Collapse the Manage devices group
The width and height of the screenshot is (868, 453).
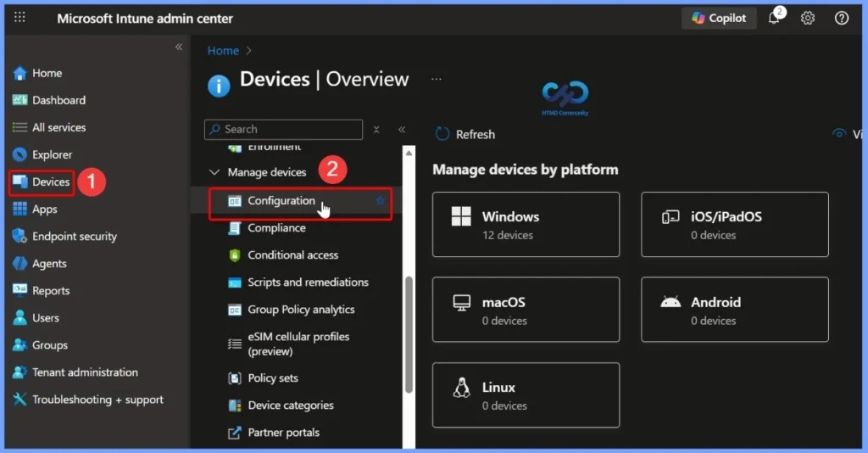tap(214, 172)
